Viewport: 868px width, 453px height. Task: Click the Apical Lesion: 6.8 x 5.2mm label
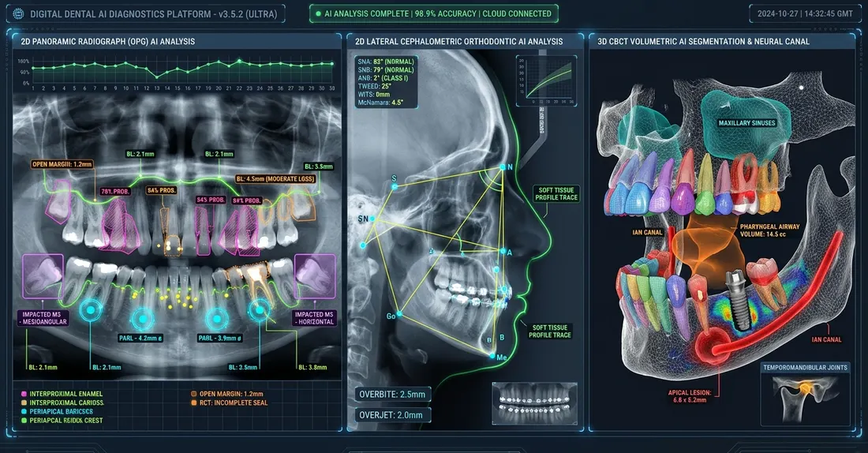(689, 396)
